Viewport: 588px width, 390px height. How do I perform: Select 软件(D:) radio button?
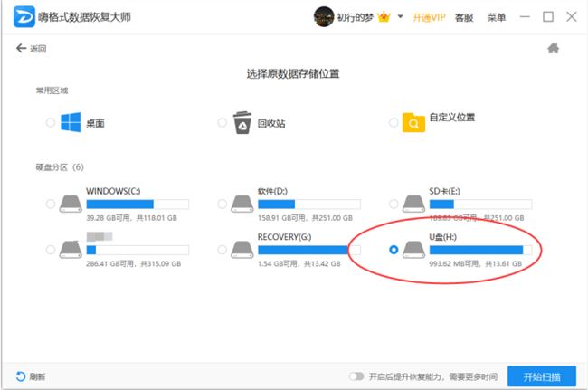tap(222, 204)
